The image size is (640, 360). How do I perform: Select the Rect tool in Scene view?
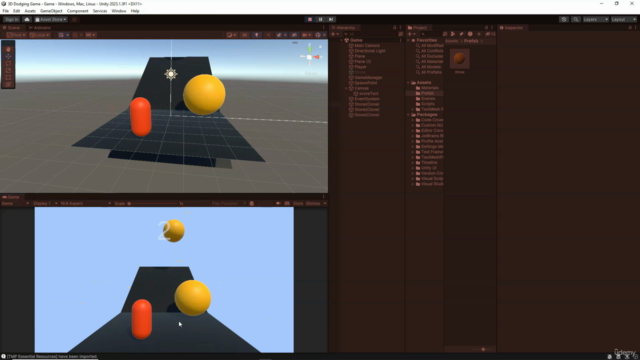[x=8, y=77]
